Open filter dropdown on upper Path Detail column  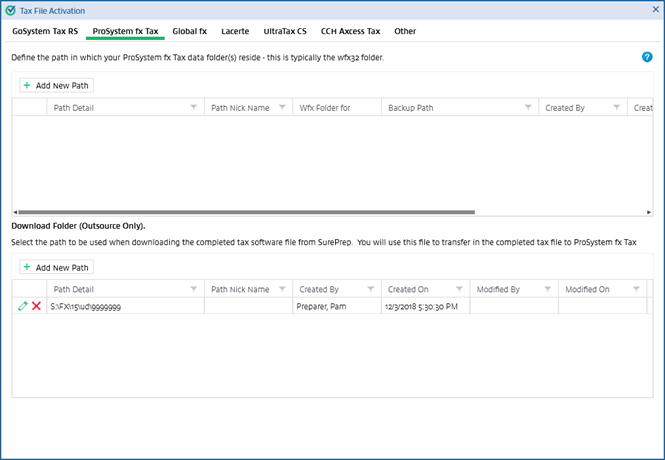[x=192, y=108]
